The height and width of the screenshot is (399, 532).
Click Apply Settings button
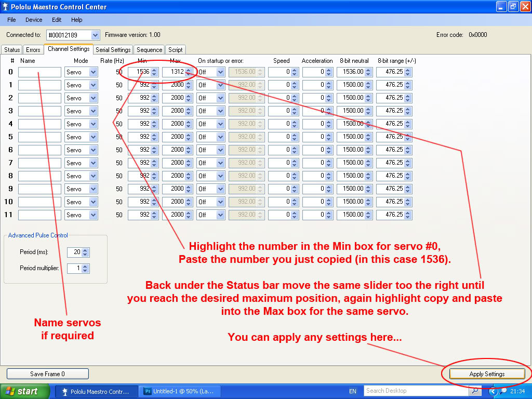(x=487, y=374)
